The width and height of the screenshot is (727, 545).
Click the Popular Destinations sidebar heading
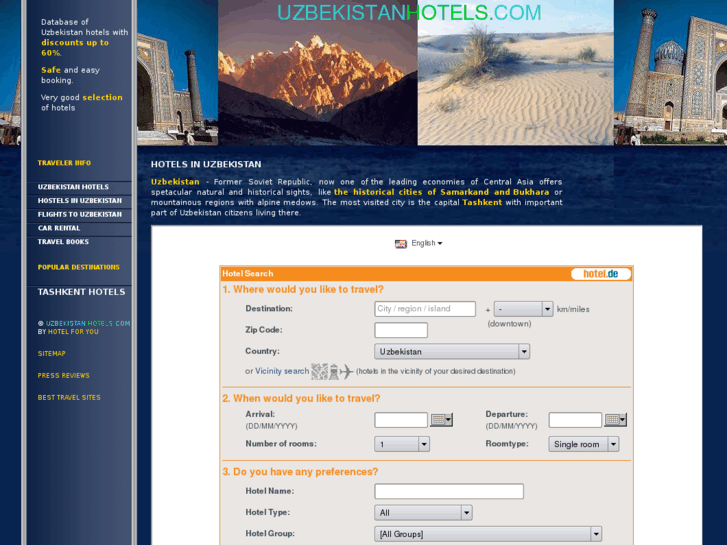pos(78,267)
